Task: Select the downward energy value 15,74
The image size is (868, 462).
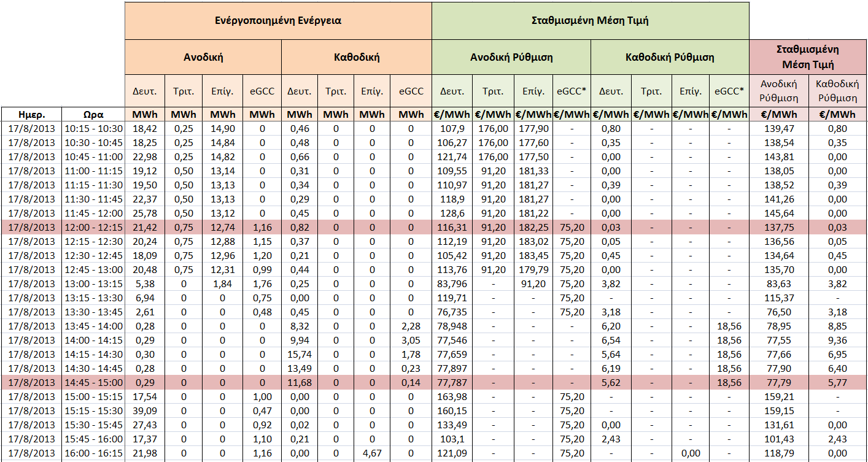Action: coord(299,355)
